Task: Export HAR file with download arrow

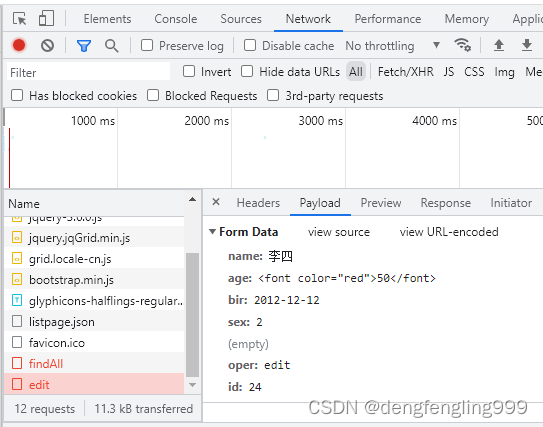Action: coord(527,45)
